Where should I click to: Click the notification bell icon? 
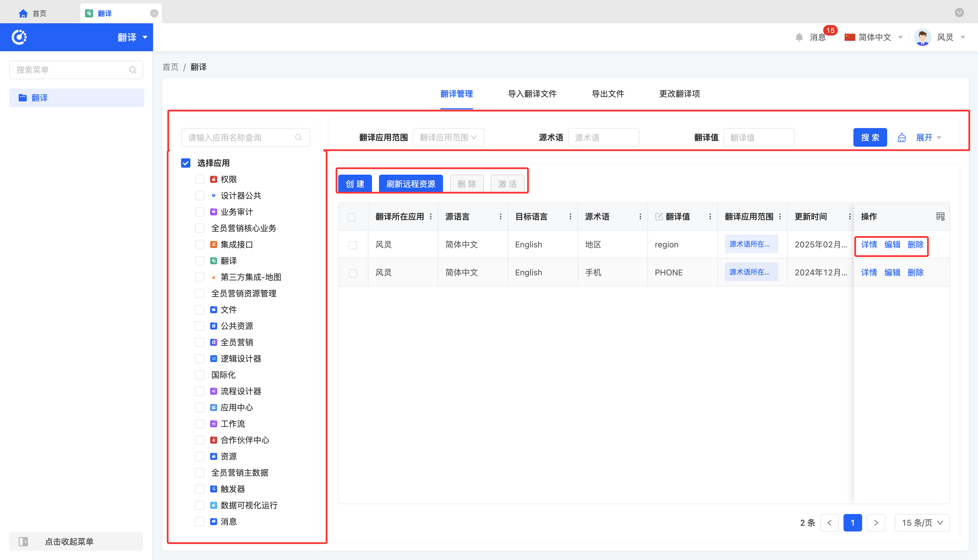[x=799, y=37]
